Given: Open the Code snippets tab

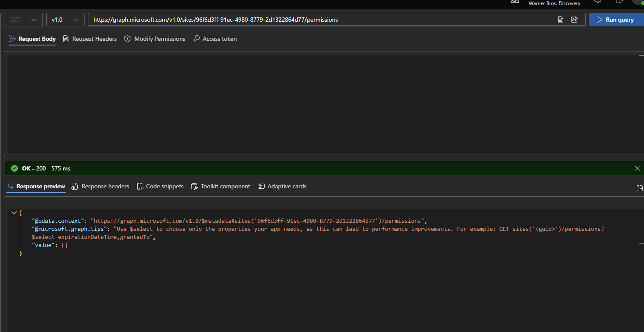Looking at the screenshot, I should 160,186.
